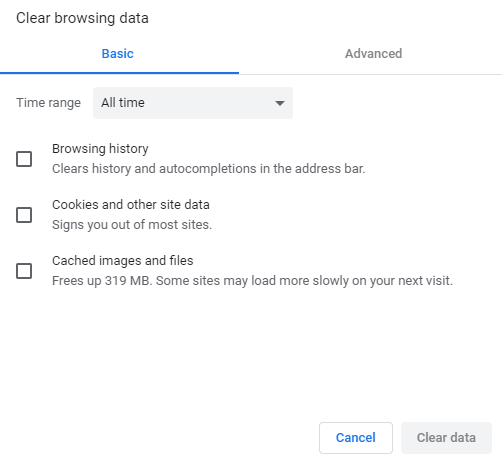Click the Clears history and autocompletions description
This screenshot has width=502, height=461.
tap(209, 169)
